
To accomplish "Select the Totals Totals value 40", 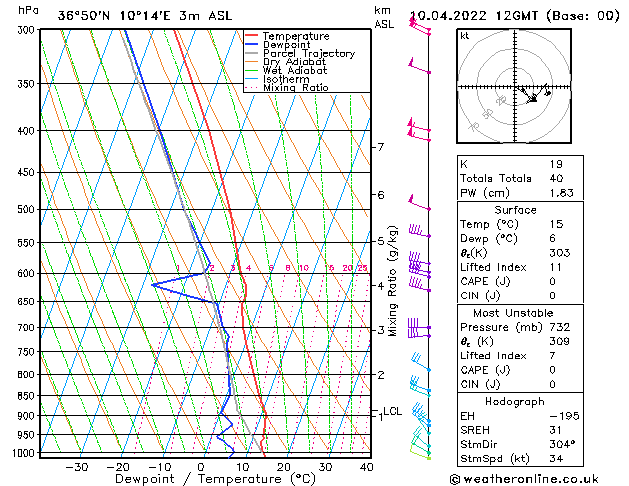I will point(556,178).
